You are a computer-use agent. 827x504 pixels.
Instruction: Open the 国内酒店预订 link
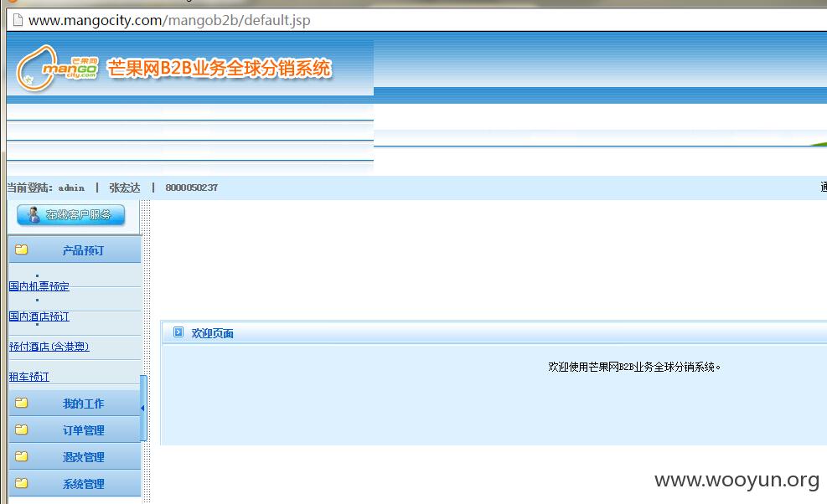39,316
